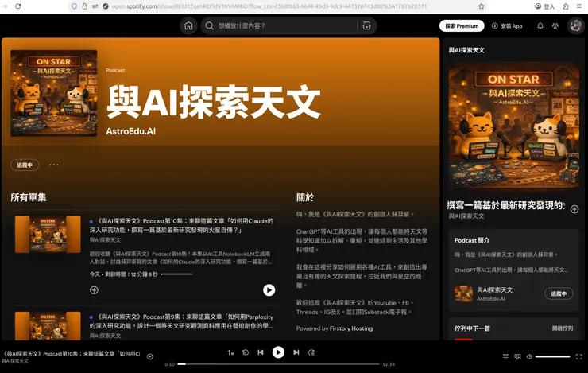Click the 12:38 total duration text
588x373 pixels.
click(x=389, y=364)
